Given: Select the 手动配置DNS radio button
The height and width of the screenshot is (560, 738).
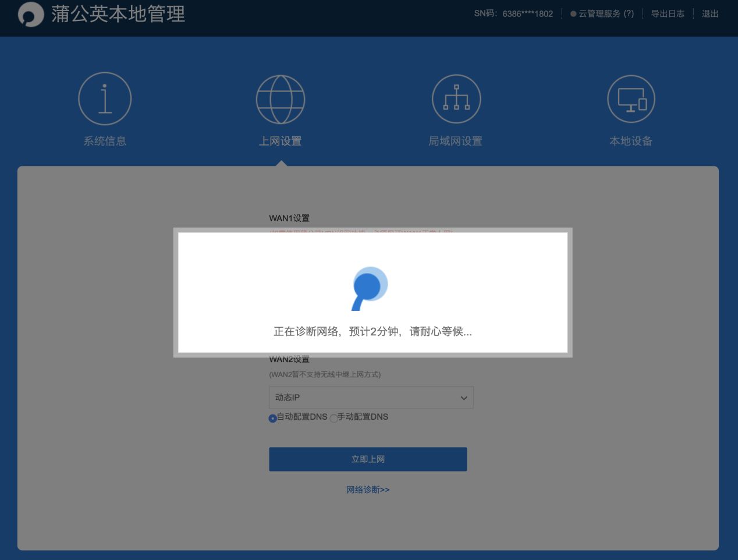Looking at the screenshot, I should (x=333, y=418).
